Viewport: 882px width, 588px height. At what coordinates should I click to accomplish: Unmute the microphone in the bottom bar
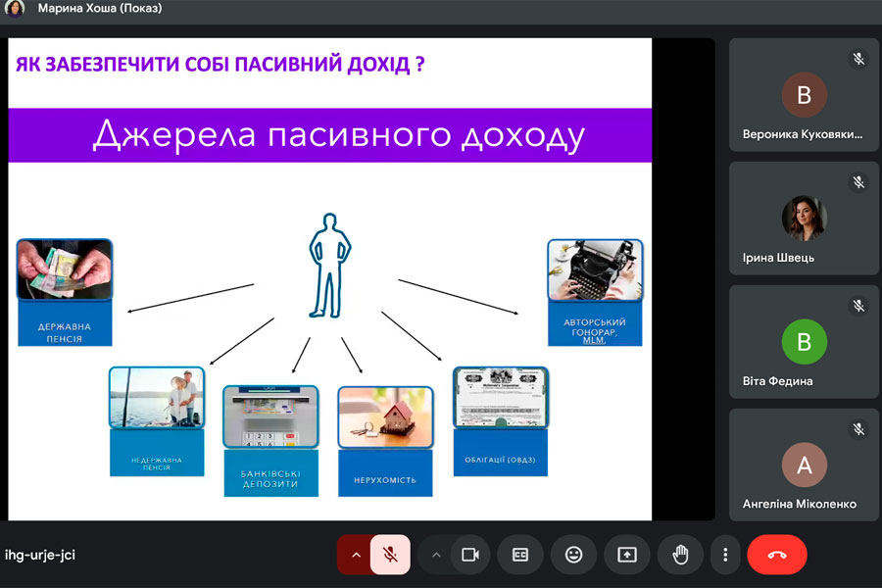pyautogui.click(x=389, y=555)
